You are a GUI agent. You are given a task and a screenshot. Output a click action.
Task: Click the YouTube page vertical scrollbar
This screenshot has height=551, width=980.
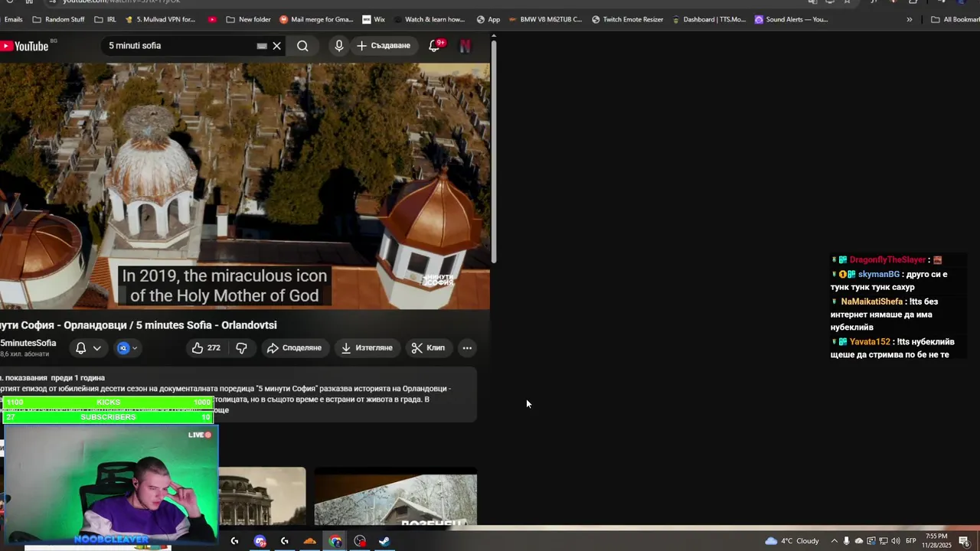click(x=494, y=151)
